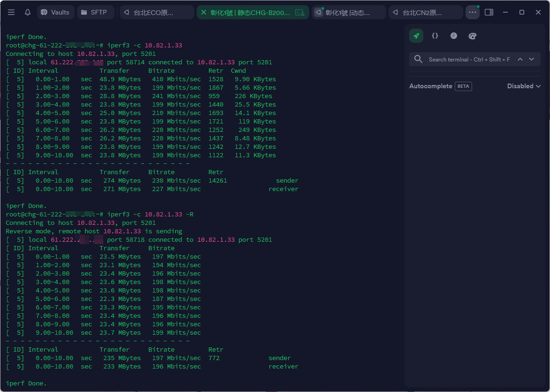Viewport: 550px width, 392px height.
Task: Click the terminal sharing icon on the active tab
Action: [x=299, y=13]
